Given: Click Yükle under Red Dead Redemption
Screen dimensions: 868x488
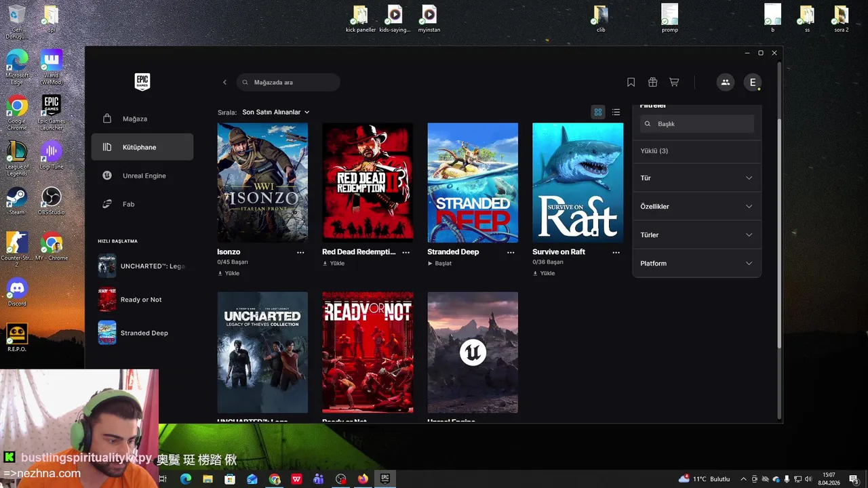Looking at the screenshot, I should pyautogui.click(x=334, y=263).
